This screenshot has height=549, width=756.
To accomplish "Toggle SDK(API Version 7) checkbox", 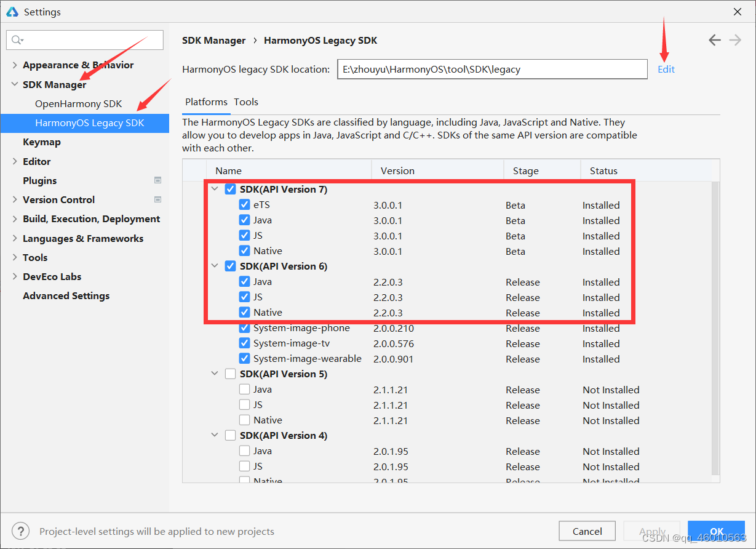I will point(231,190).
